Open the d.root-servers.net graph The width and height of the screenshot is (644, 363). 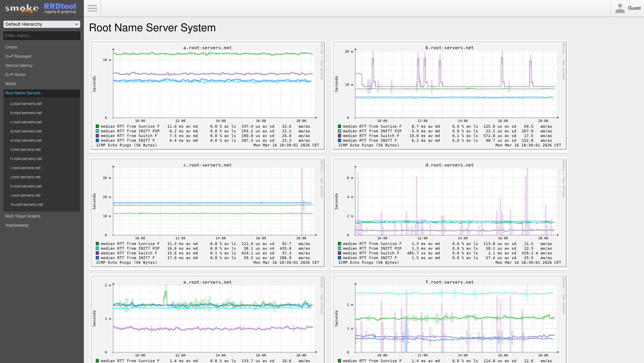coord(450,213)
